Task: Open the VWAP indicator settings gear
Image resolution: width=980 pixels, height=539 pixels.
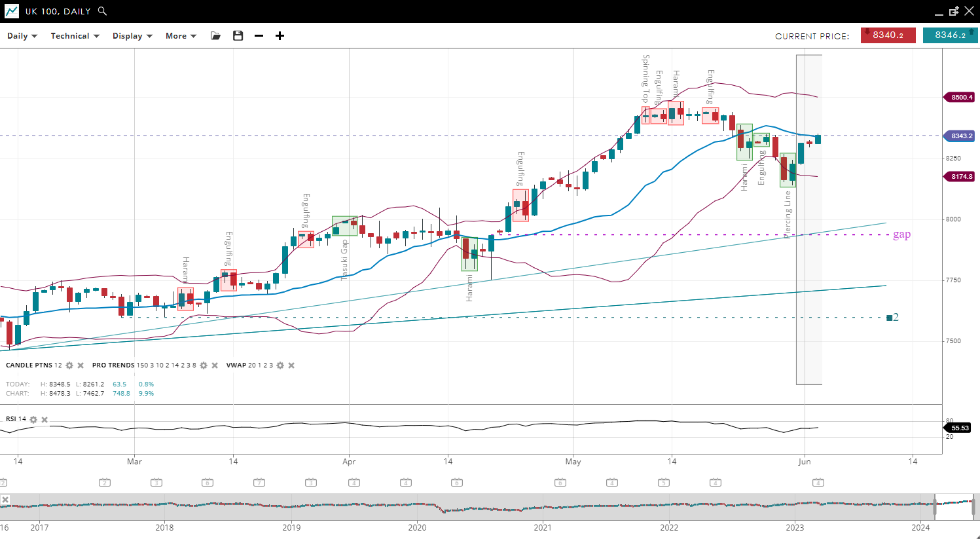Action: coord(280,365)
